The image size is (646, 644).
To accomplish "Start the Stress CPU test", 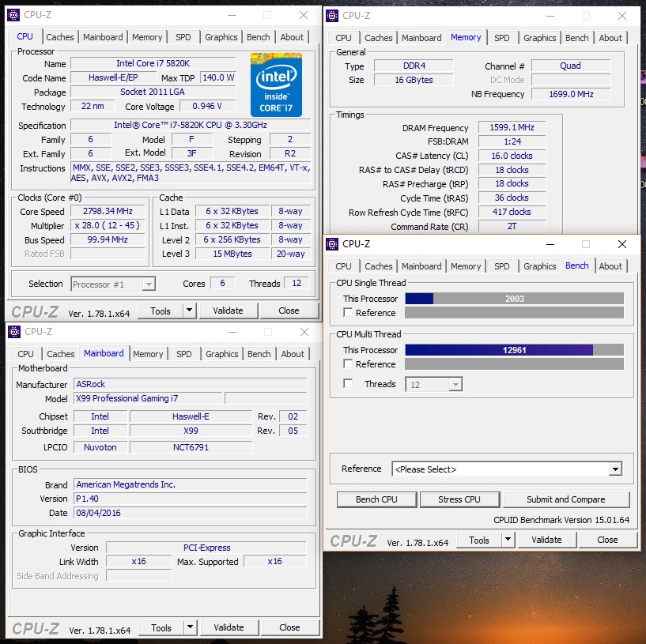I will click(x=459, y=499).
